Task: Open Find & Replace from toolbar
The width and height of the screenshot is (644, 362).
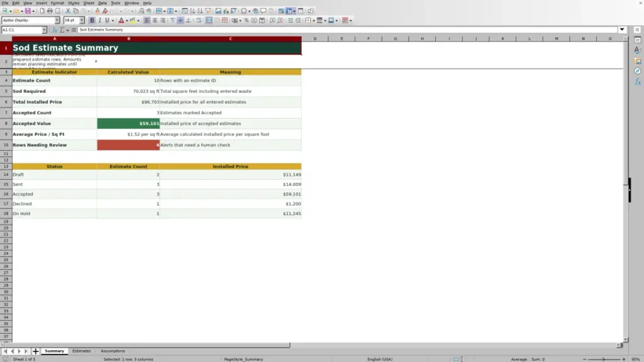Action: (x=142, y=11)
